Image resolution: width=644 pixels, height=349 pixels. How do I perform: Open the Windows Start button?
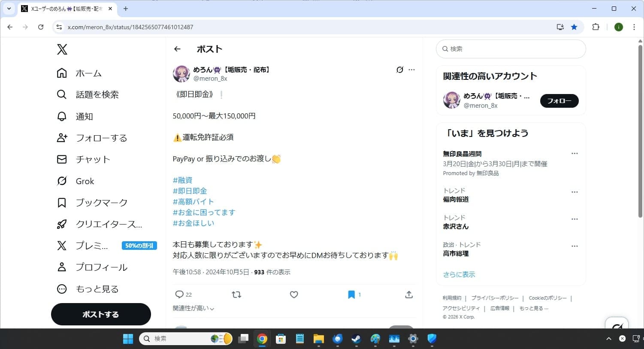pyautogui.click(x=128, y=339)
